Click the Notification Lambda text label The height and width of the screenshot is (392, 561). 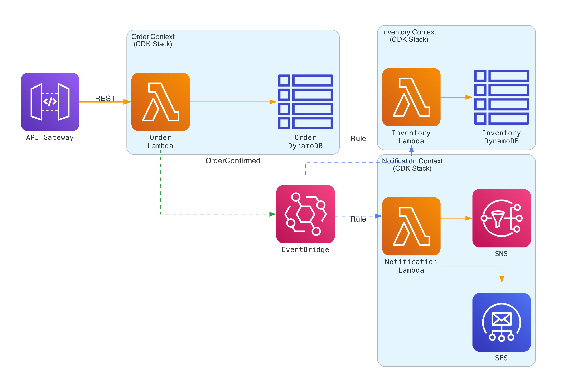(x=411, y=266)
